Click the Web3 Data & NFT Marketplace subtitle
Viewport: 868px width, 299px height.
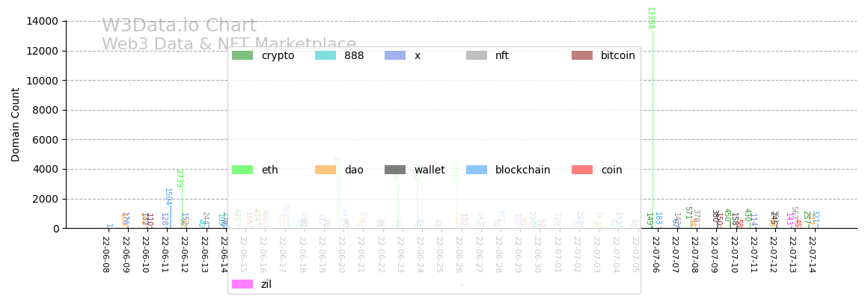[x=229, y=45]
